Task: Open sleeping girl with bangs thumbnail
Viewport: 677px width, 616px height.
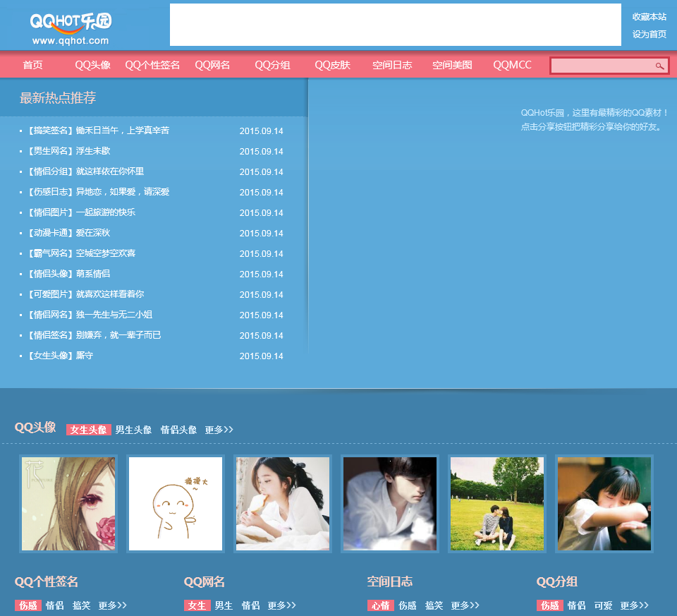Action: pos(604,504)
